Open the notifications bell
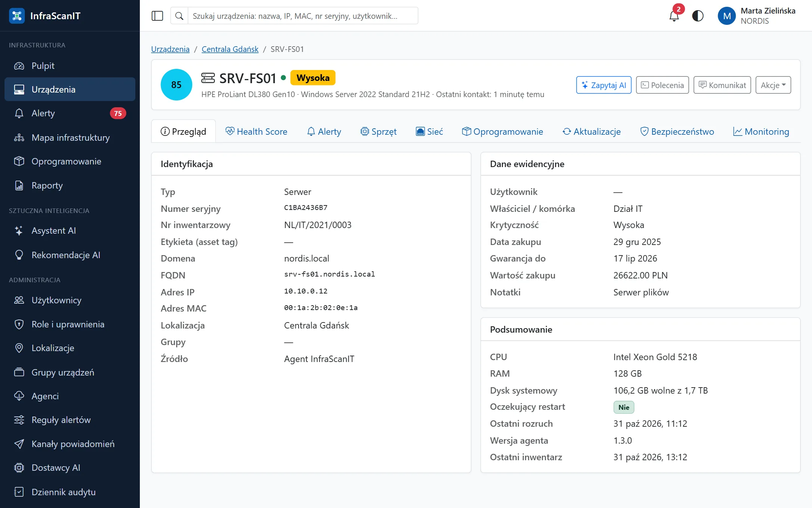Viewport: 812px width, 508px height. click(x=674, y=16)
